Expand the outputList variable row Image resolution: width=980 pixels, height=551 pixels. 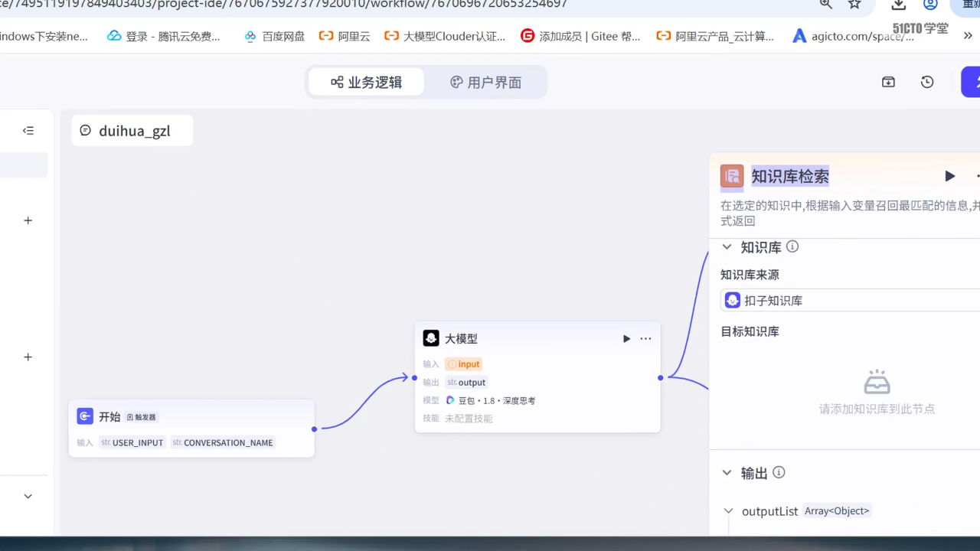[x=728, y=510]
